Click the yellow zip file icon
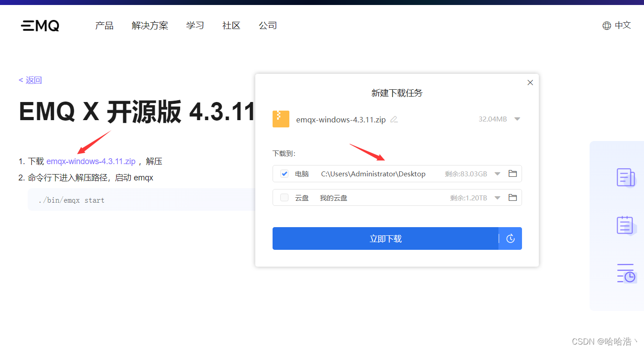Viewport: 644px width, 350px height. tap(281, 119)
